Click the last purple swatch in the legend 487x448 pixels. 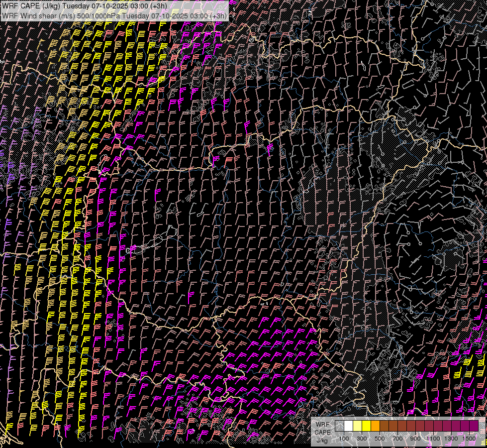474,426
